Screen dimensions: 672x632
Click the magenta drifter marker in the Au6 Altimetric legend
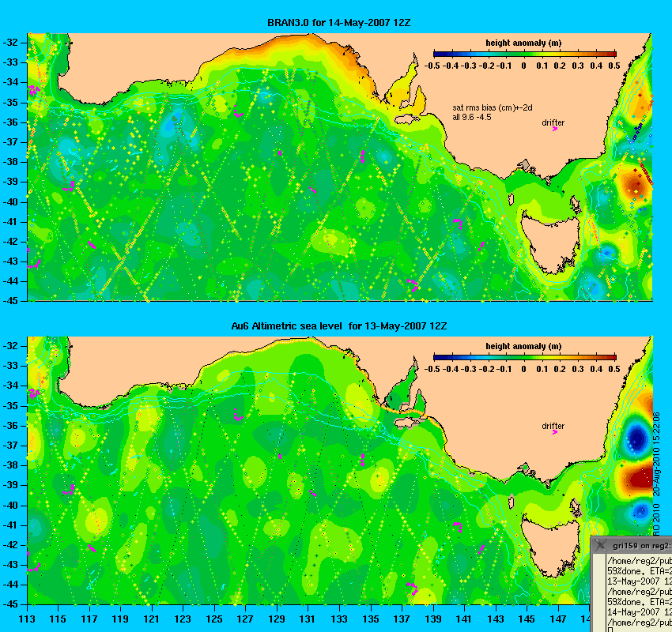[554, 432]
